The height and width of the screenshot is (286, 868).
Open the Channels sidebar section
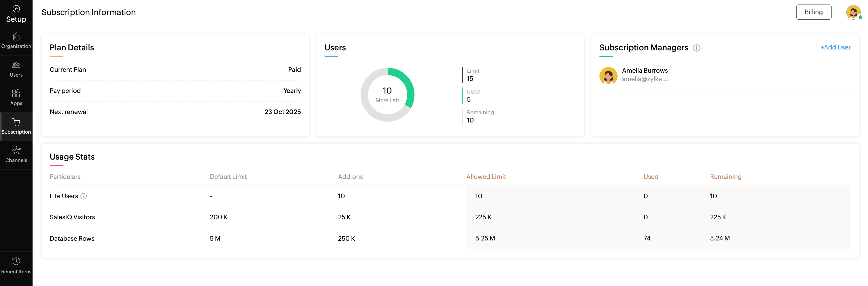[x=16, y=154]
